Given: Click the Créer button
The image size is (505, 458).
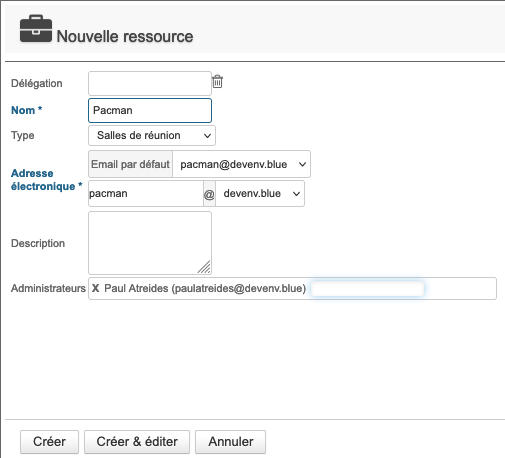Looking at the screenshot, I should 49,442.
